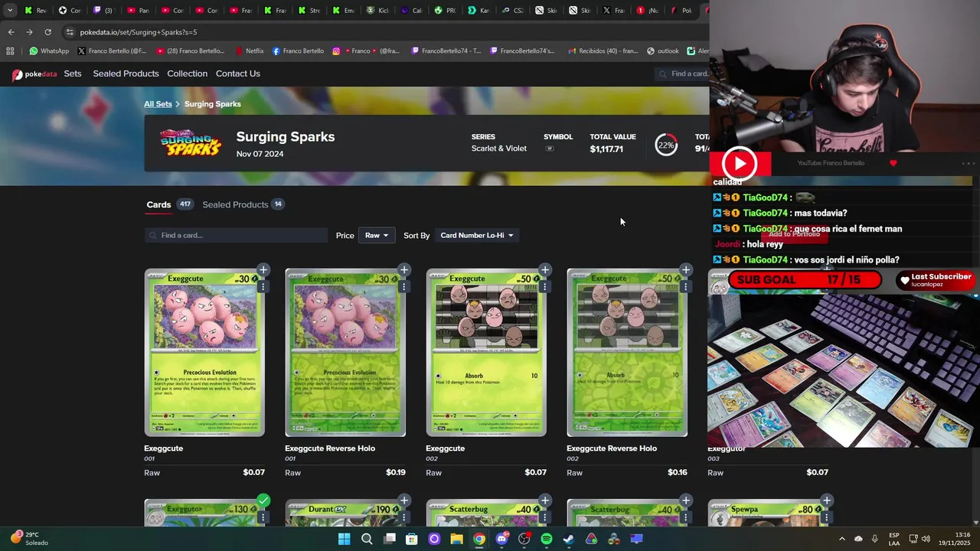980x551 pixels.
Task: Open the Card Number Lo-Hi sort dropdown
Action: (476, 236)
